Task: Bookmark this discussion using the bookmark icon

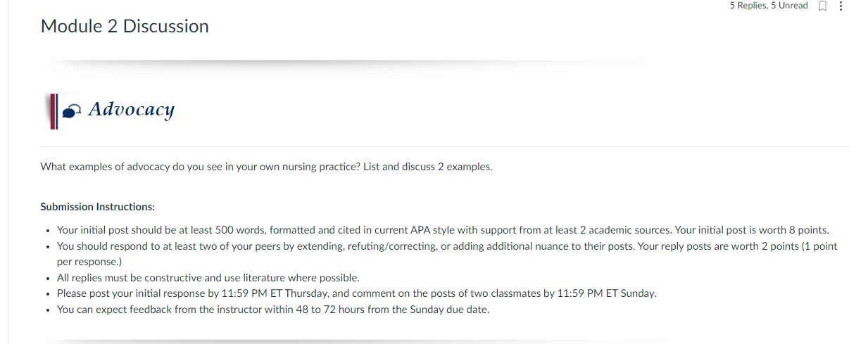Action: pos(822,6)
